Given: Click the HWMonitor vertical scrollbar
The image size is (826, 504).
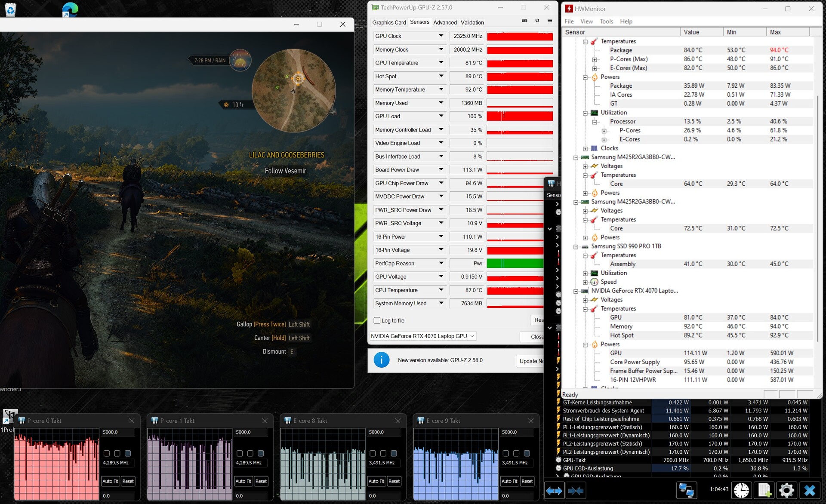Looking at the screenshot, I should coord(817,215).
